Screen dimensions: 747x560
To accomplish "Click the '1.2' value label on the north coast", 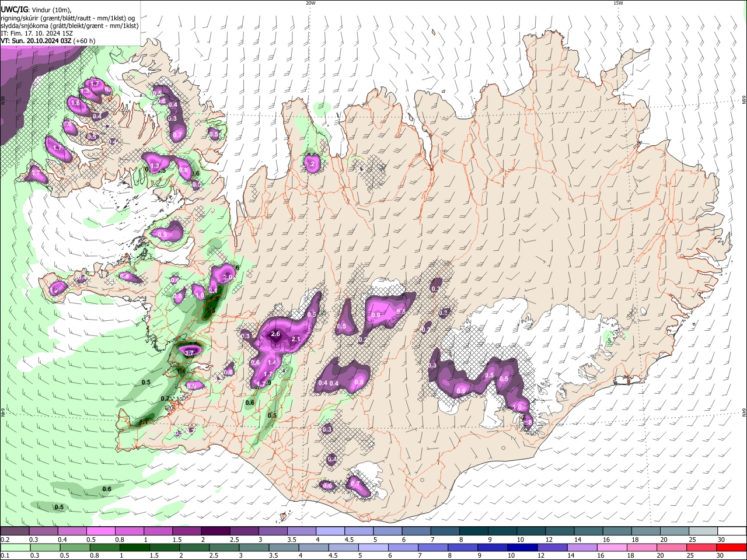I will click(x=310, y=164).
